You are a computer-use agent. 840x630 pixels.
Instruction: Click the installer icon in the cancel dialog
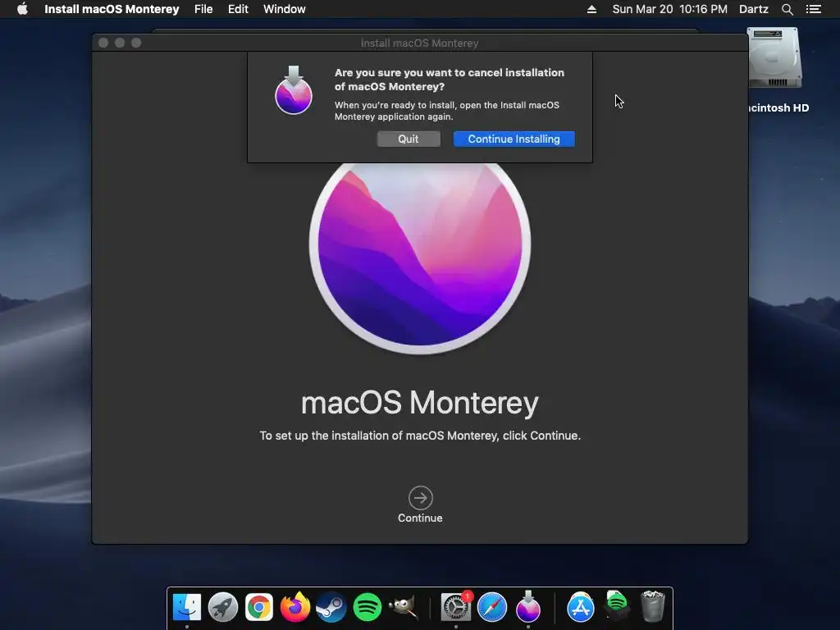coord(294,90)
